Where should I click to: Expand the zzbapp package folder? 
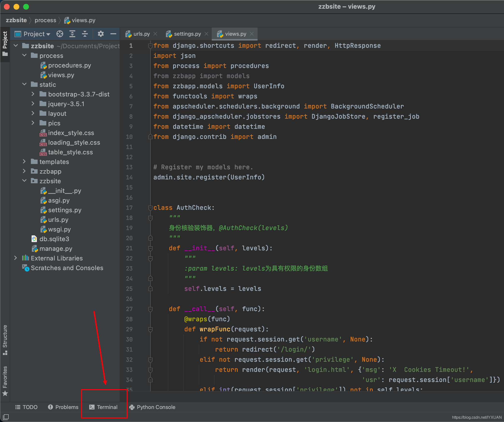pos(24,171)
